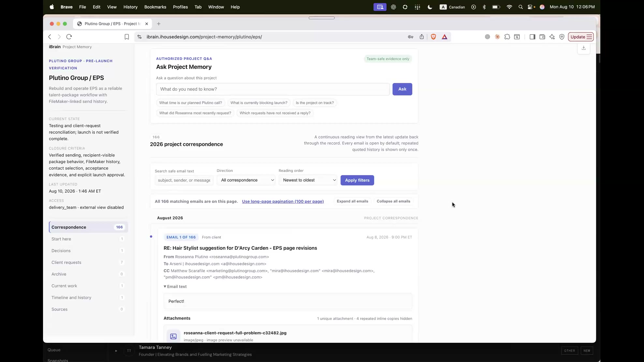Click Expand all emails
Image resolution: width=644 pixels, height=362 pixels.
pos(352,201)
